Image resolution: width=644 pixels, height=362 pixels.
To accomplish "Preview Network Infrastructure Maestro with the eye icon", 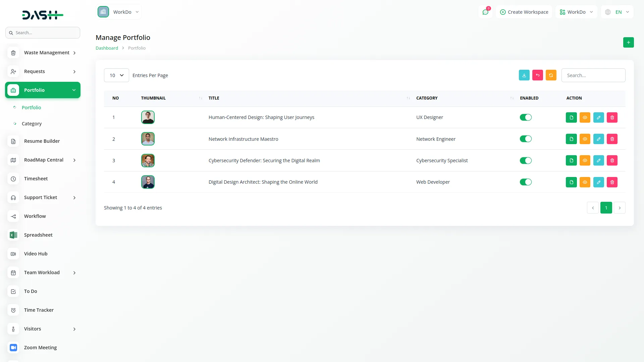I will [585, 139].
